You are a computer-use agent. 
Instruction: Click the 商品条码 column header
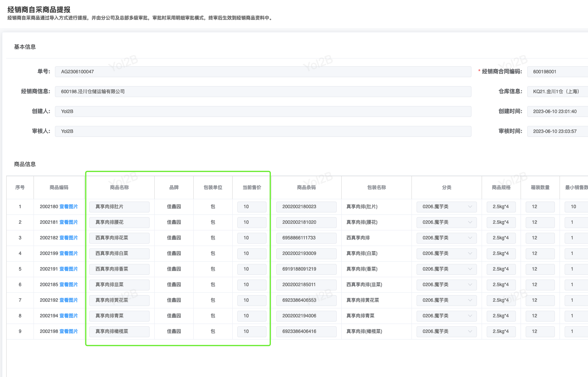coord(306,188)
